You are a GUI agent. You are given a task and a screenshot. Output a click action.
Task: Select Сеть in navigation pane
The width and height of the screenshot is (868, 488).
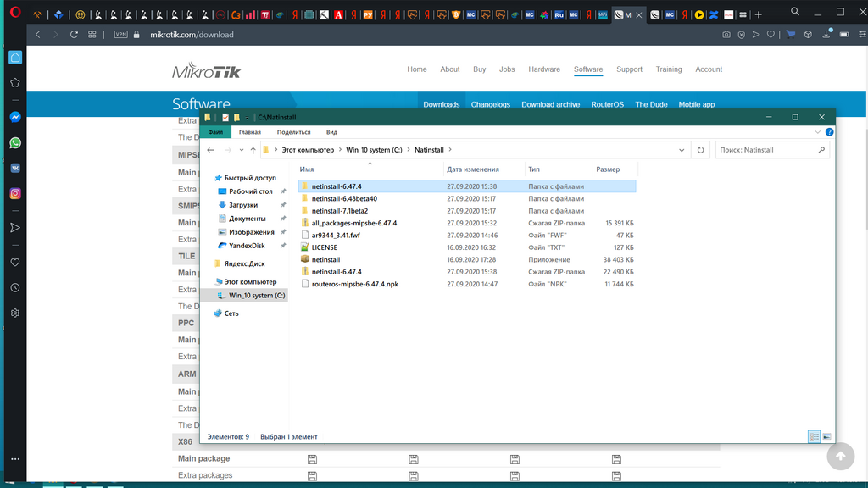(x=231, y=313)
